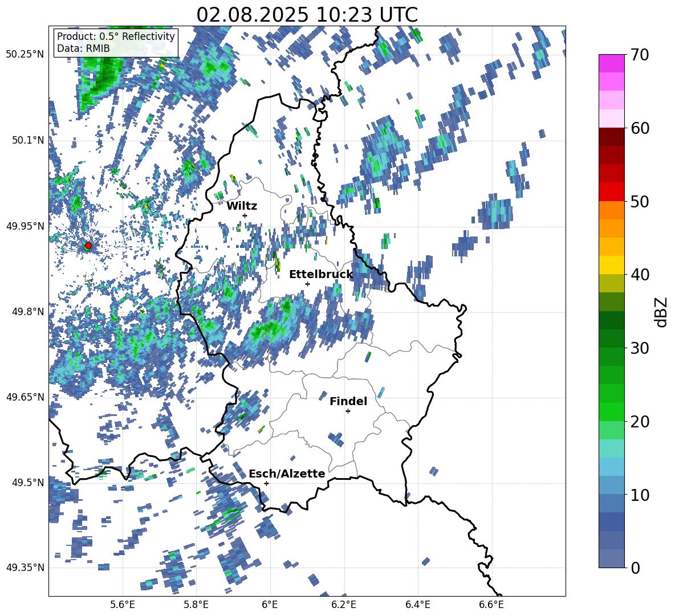This screenshot has height=616, width=675.
Task: Click the magenta top colorbar segment
Action: [x=611, y=64]
